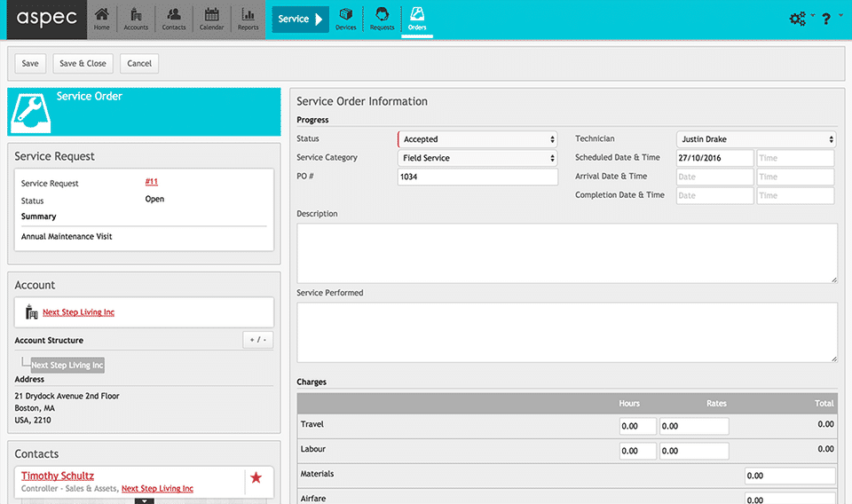Click the Open status value
The image size is (852, 504).
(x=154, y=200)
